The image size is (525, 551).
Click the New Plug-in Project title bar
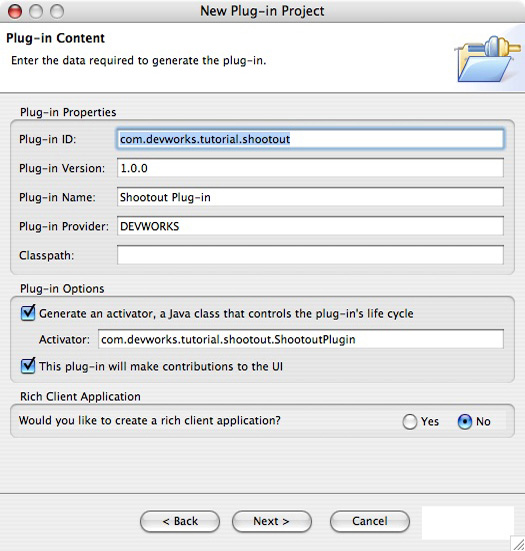(262, 11)
